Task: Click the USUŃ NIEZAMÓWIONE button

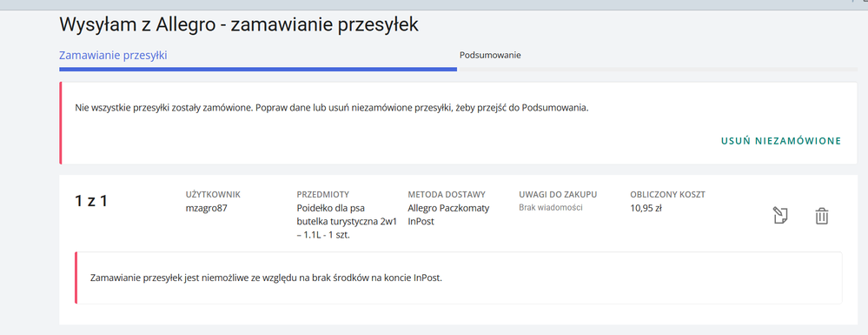Action: tap(780, 141)
